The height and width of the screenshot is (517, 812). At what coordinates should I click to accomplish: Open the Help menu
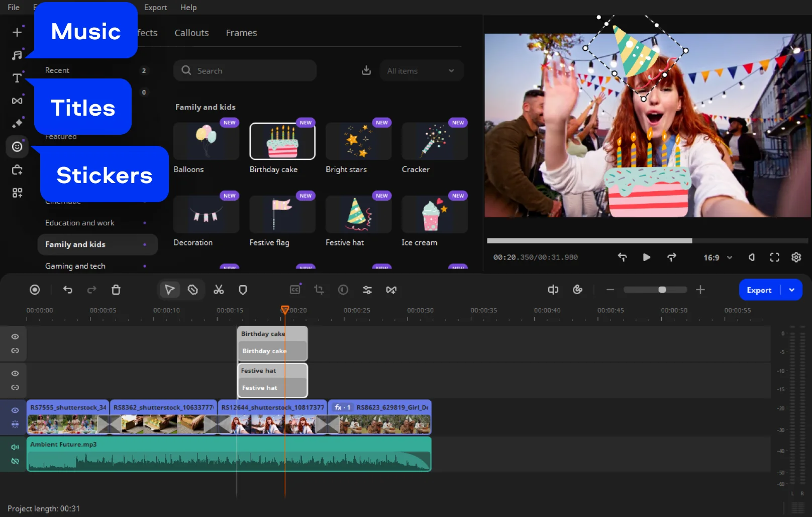188,8
